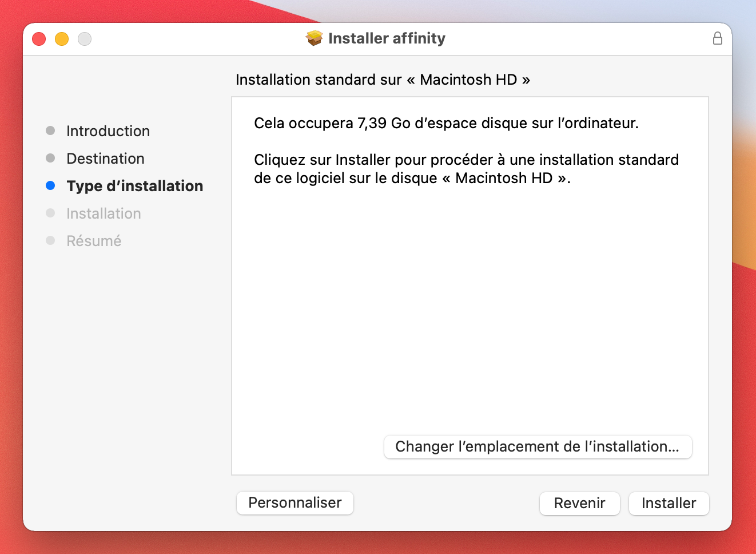Select the Type d'installation step label
Screen dimensions: 756x554
134,186
